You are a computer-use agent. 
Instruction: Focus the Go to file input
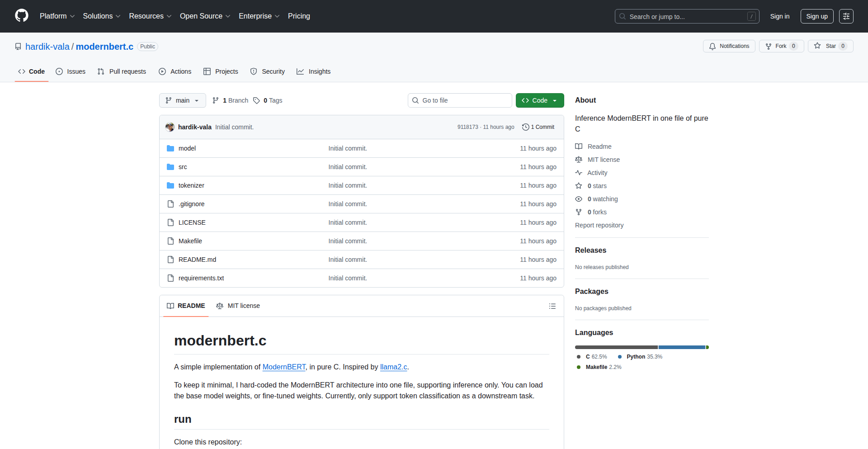[460, 100]
